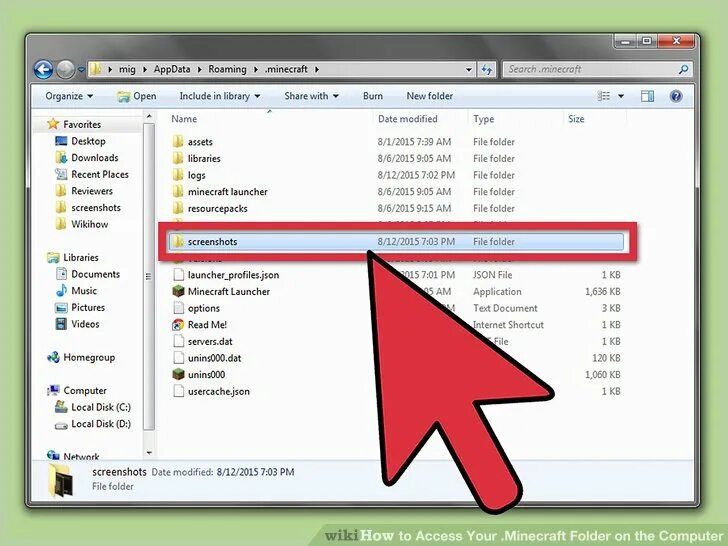
Task: Select Documents under Libraries
Action: [96, 274]
